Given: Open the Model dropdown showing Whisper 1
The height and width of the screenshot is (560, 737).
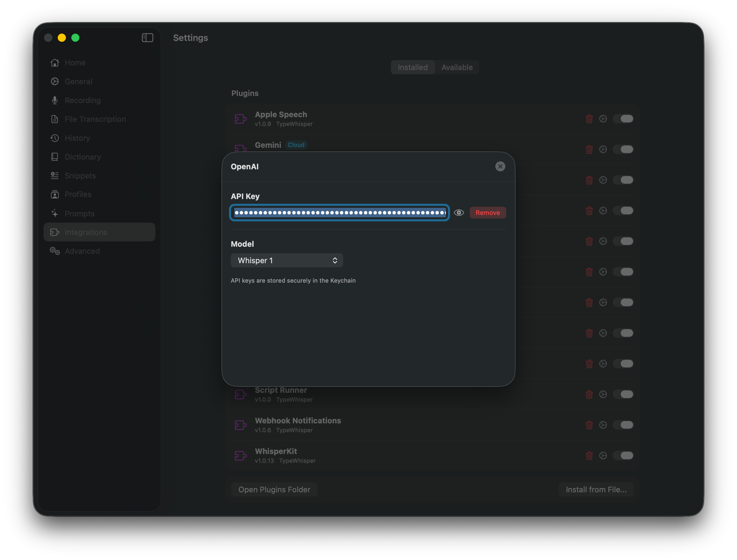Looking at the screenshot, I should (x=287, y=260).
